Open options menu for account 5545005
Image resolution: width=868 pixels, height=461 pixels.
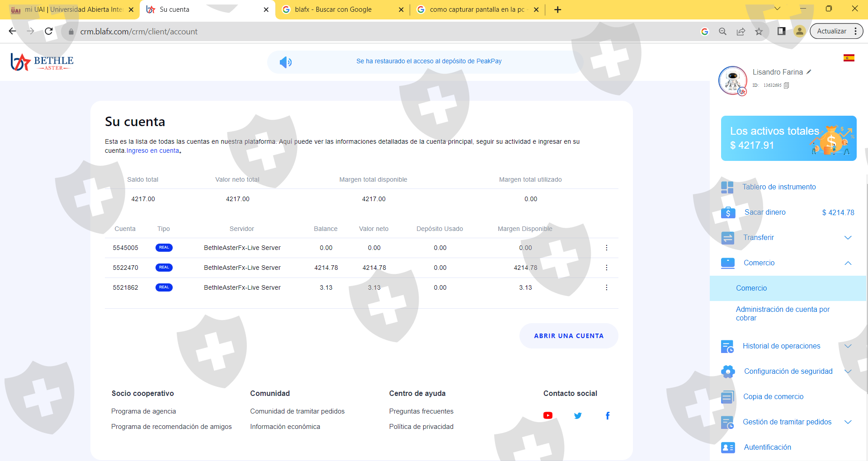[606, 248]
